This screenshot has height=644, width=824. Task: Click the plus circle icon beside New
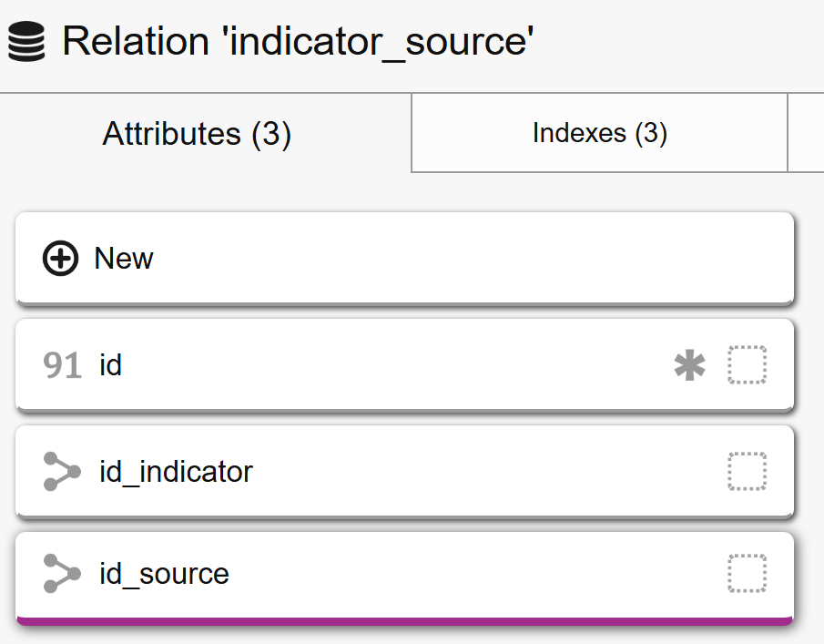click(60, 259)
